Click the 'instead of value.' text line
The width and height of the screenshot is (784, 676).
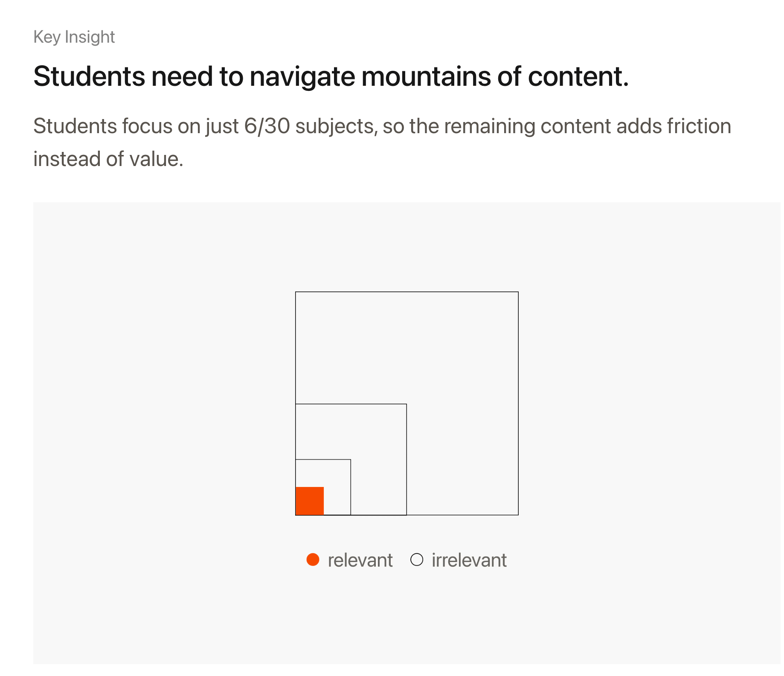[108, 159]
